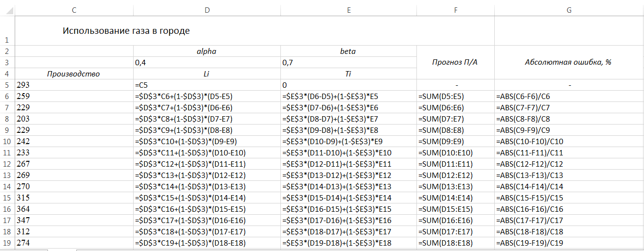This screenshot has width=644, height=251.
Task: Select column G header
Action: pos(569,9)
